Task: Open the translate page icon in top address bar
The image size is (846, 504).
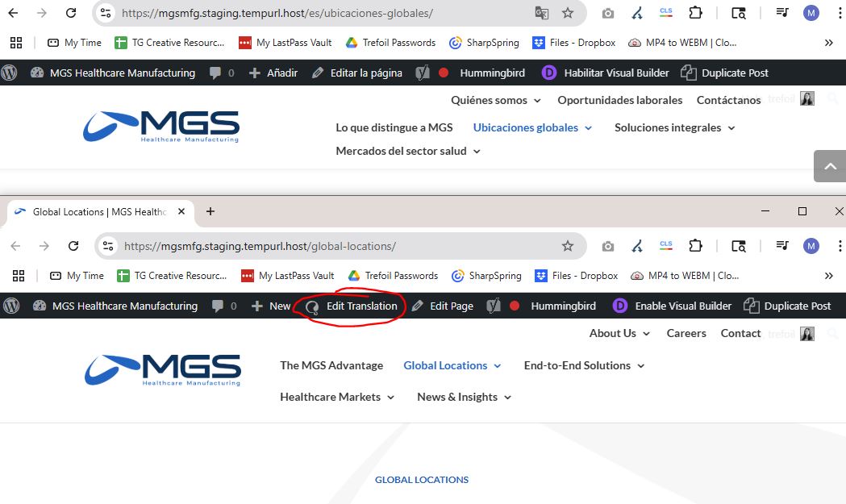Action: click(x=542, y=13)
